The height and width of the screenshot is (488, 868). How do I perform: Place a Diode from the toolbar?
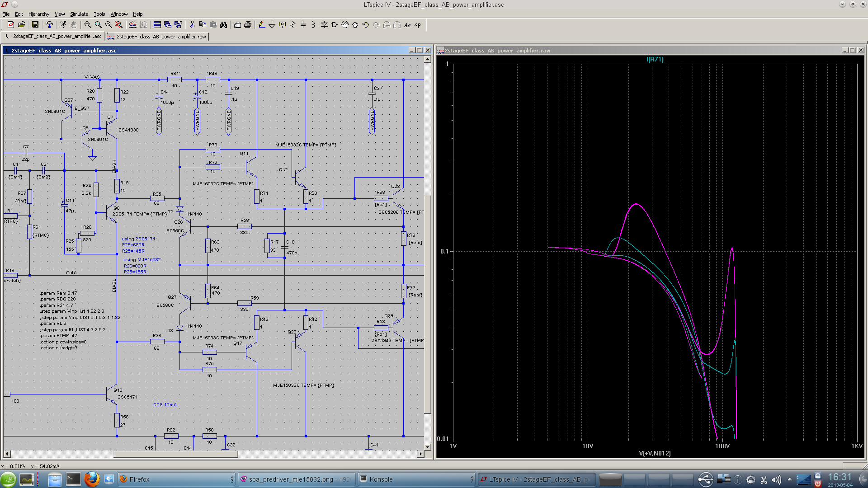tap(324, 25)
